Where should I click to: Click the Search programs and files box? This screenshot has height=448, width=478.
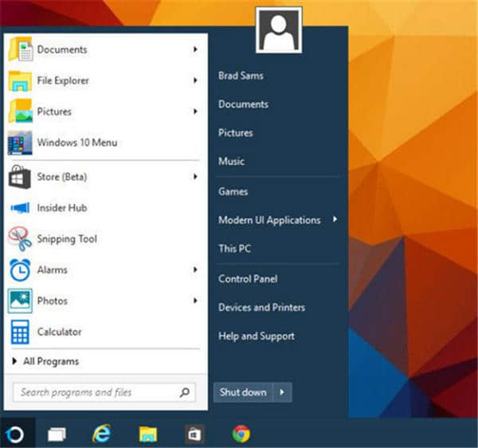pyautogui.click(x=96, y=392)
